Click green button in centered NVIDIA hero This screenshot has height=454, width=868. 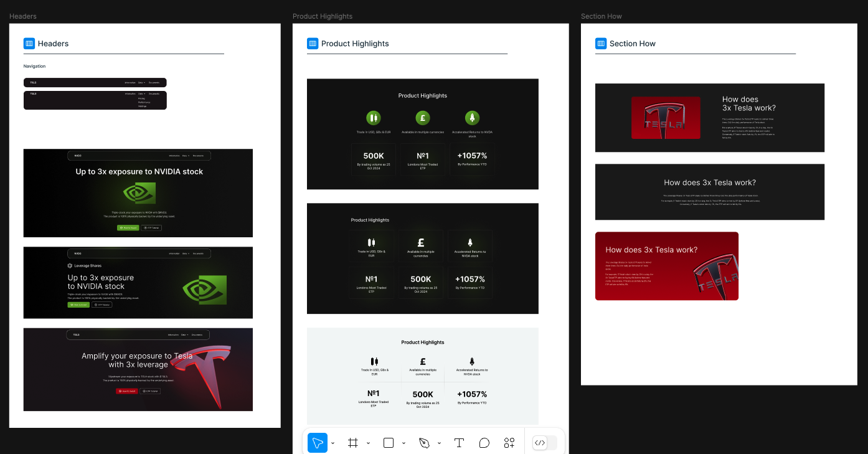coord(128,228)
